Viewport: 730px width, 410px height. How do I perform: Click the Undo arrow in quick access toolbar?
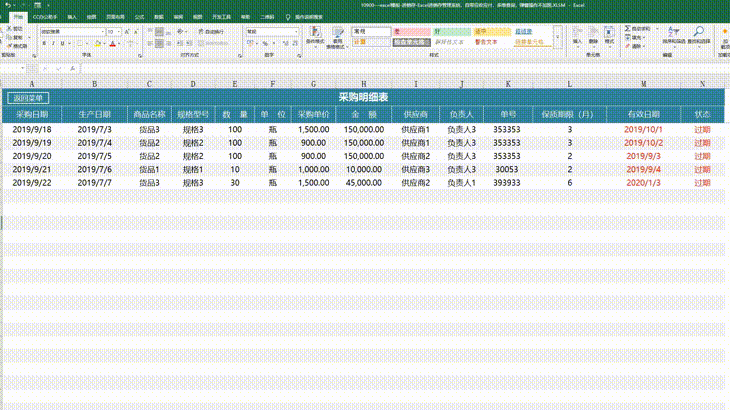8,5
